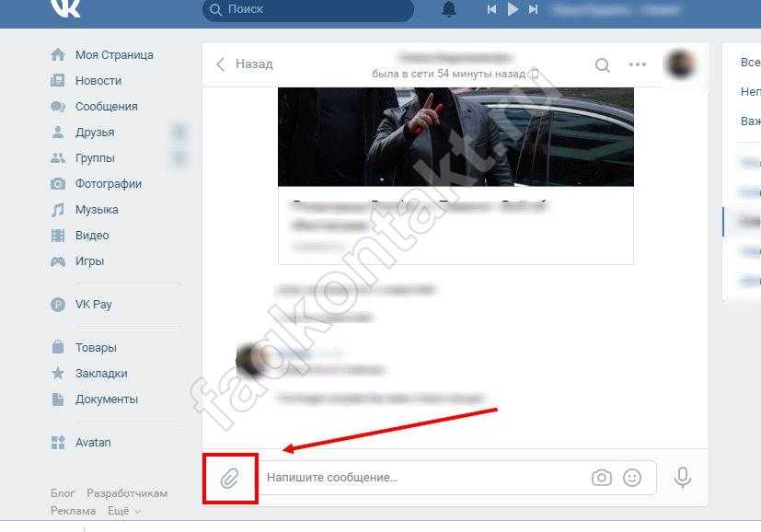Click the sender's avatar in chat
The width and height of the screenshot is (761, 532).
pos(251,360)
